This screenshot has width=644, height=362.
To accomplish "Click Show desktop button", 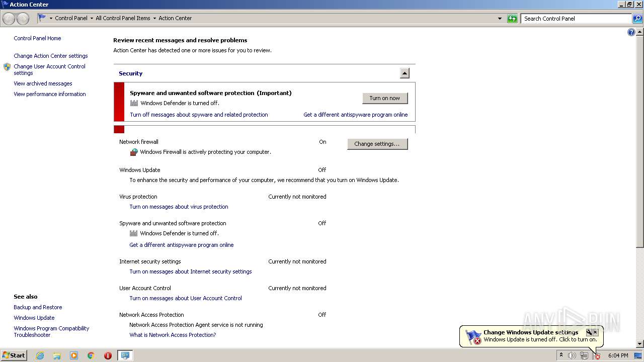I will [x=638, y=355].
